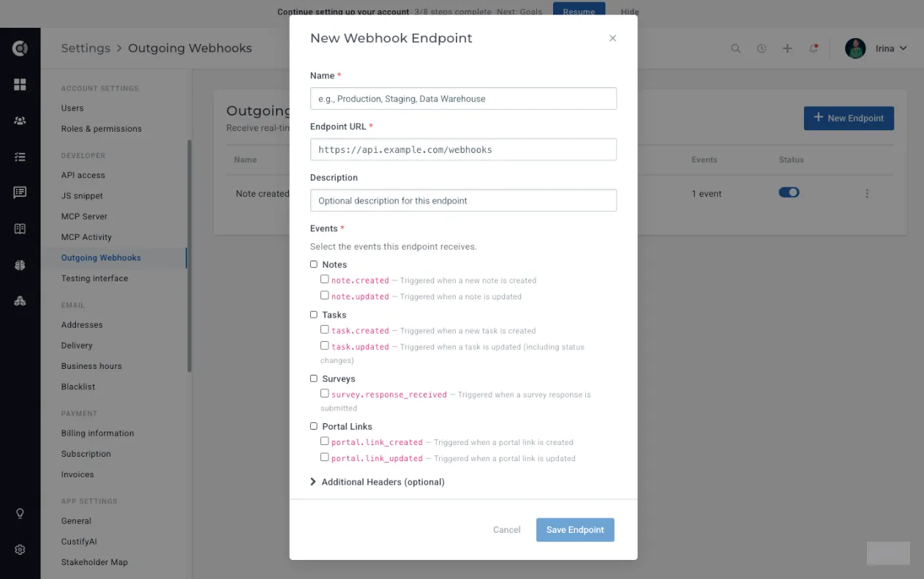This screenshot has width=924, height=579.
Task: Open the settings gear icon in sidebar
Action: (x=20, y=549)
